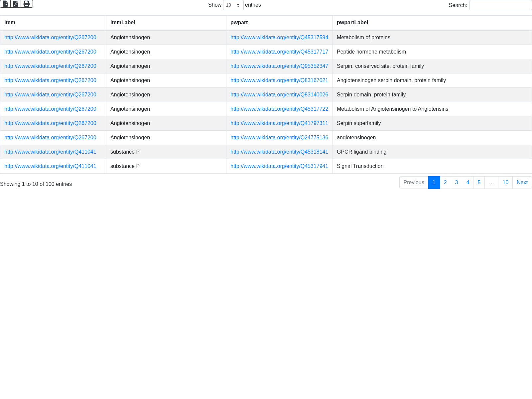Viewport: 532px width, 399px height.
Task: Open the Q24775136 angiotensinogen pwpart link
Action: pos(279,138)
